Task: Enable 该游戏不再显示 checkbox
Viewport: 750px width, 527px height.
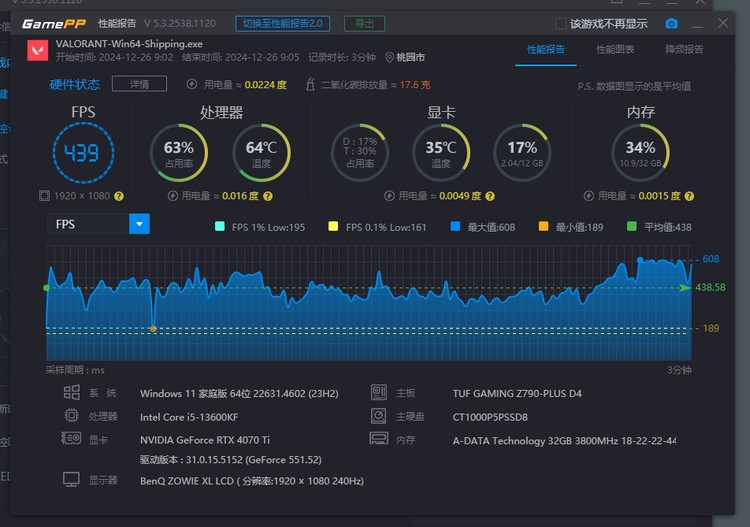Action: click(560, 23)
